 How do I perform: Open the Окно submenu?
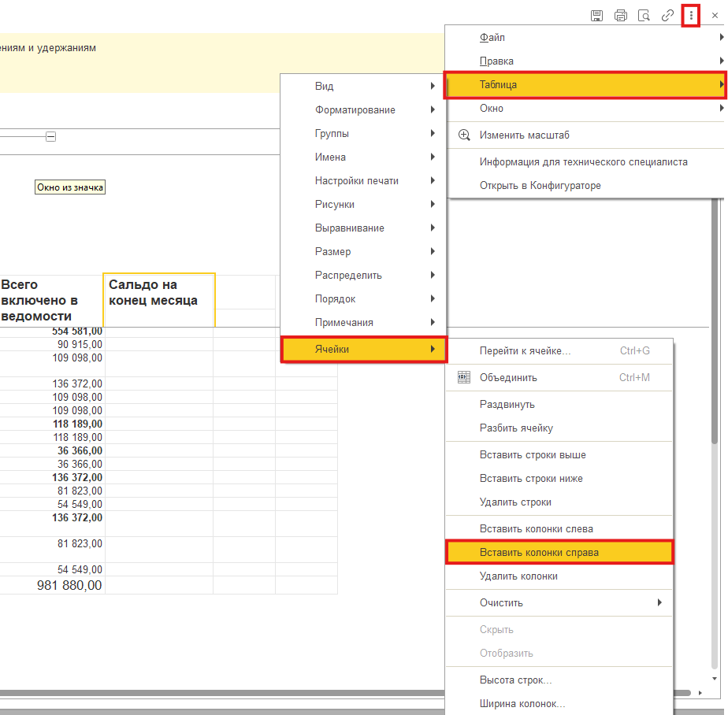[586, 108]
